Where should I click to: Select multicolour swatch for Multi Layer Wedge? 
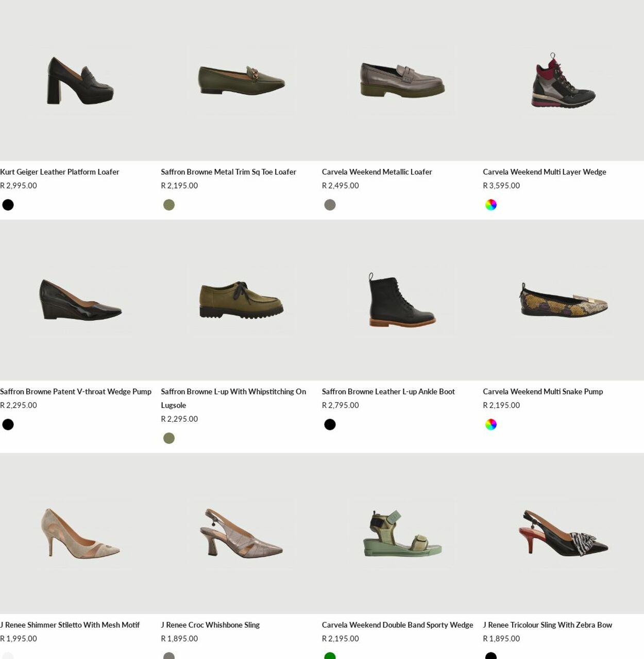click(x=491, y=205)
